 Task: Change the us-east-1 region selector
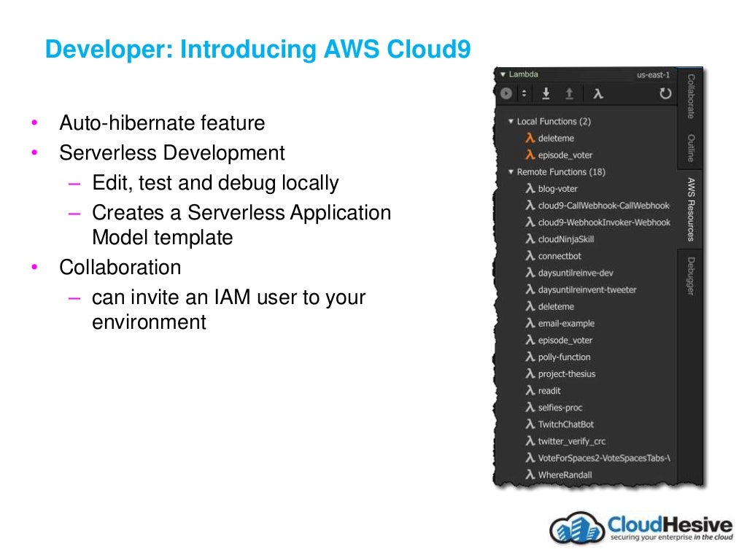pyautogui.click(x=653, y=75)
